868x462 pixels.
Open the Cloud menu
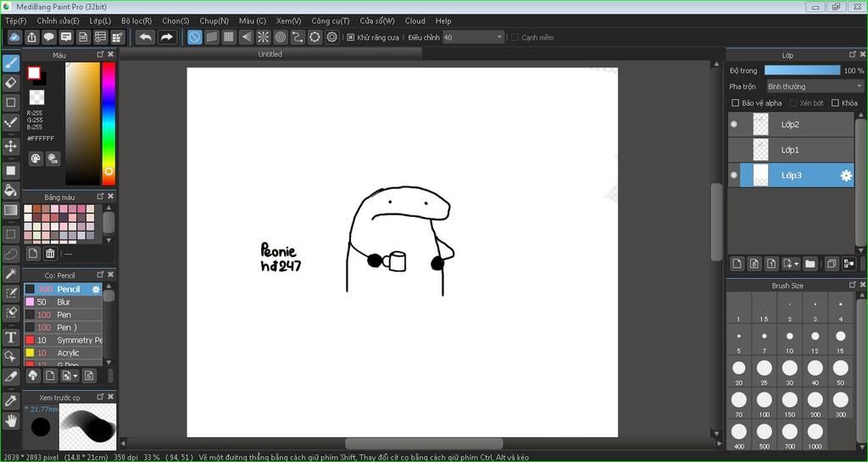coord(415,20)
